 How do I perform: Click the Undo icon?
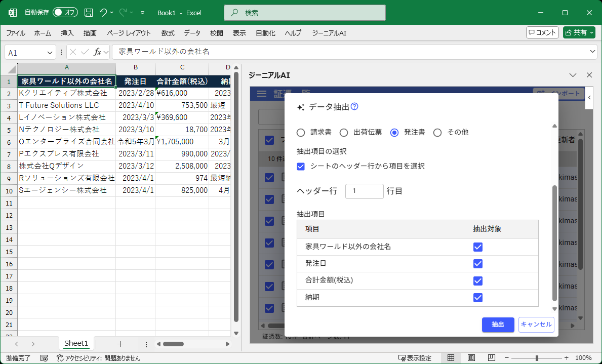[x=103, y=13]
